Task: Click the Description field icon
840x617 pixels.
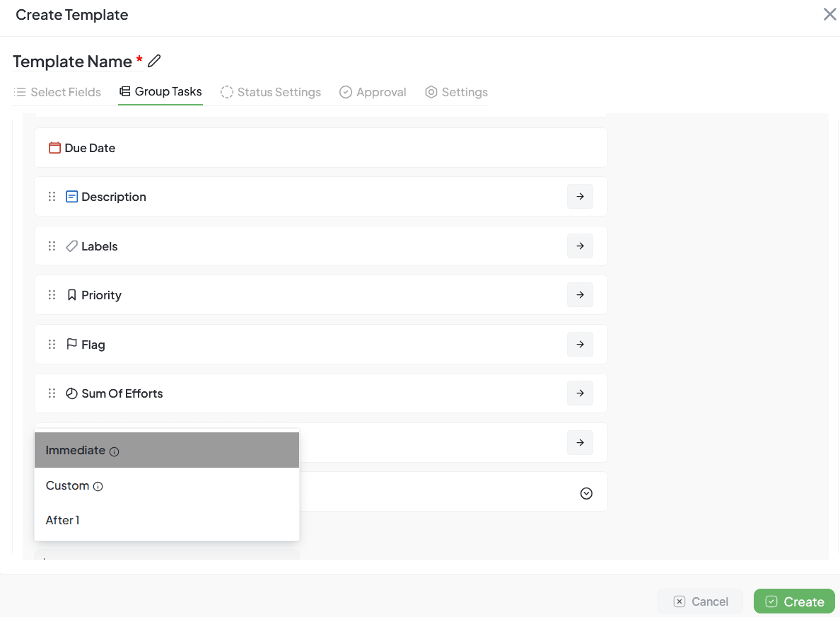Action: tap(71, 197)
